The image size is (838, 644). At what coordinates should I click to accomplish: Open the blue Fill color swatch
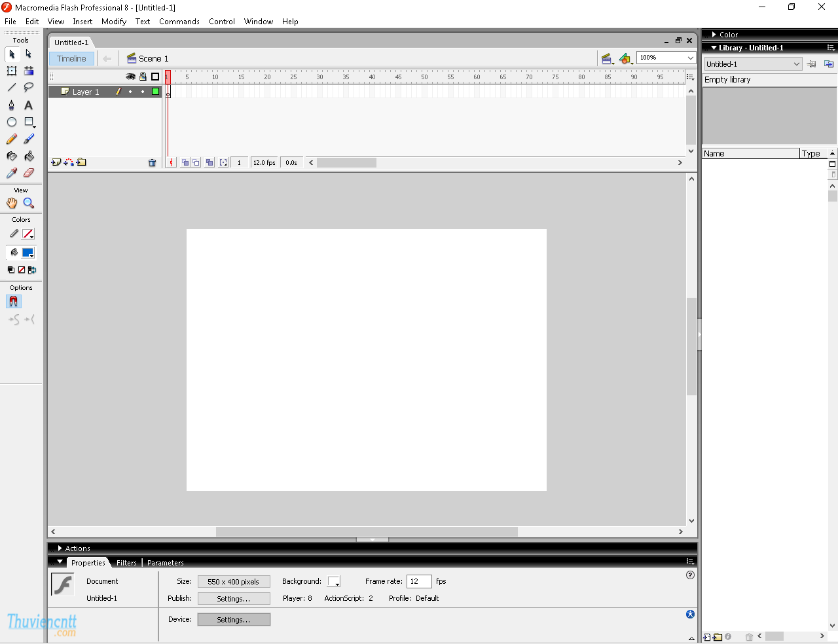click(28, 253)
